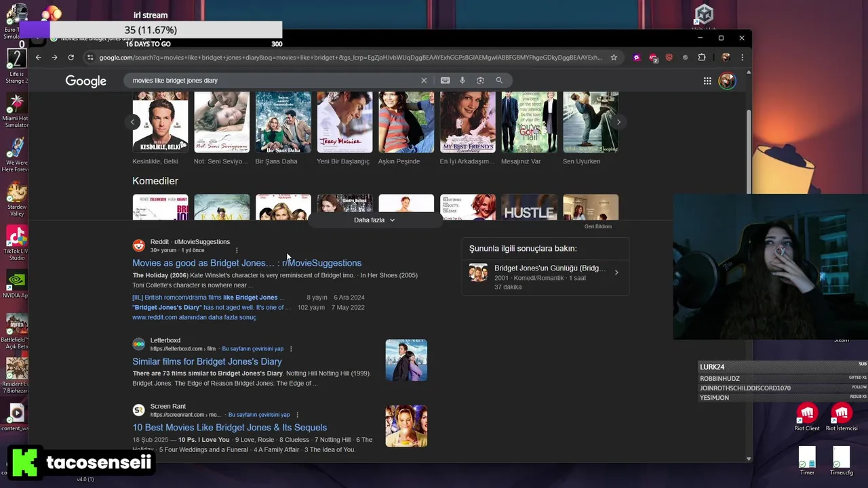Open Screen Rant result thumbnail image
868x488 pixels.
pyautogui.click(x=406, y=426)
